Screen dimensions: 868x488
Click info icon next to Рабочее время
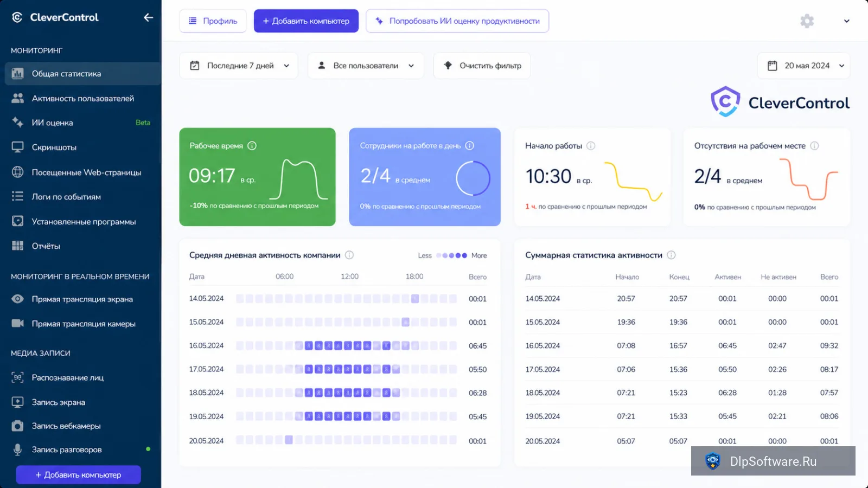click(x=252, y=145)
